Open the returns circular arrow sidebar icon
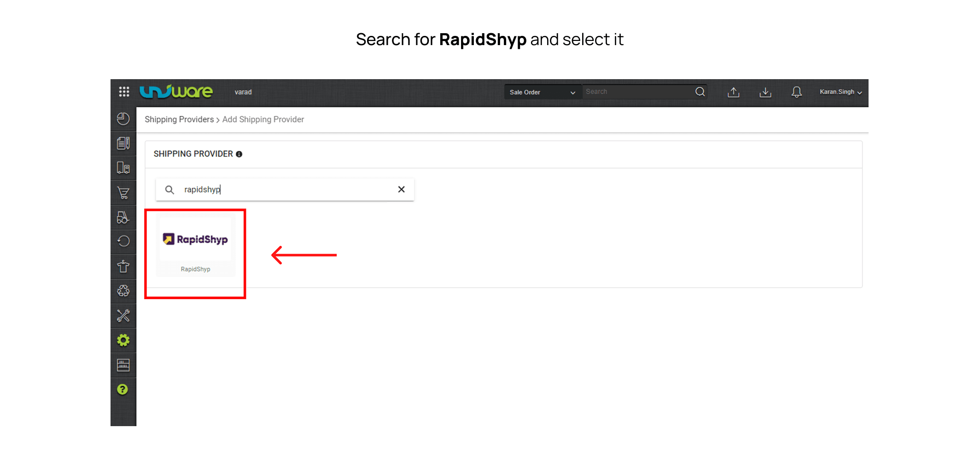The height and width of the screenshot is (474, 980). [x=123, y=242]
